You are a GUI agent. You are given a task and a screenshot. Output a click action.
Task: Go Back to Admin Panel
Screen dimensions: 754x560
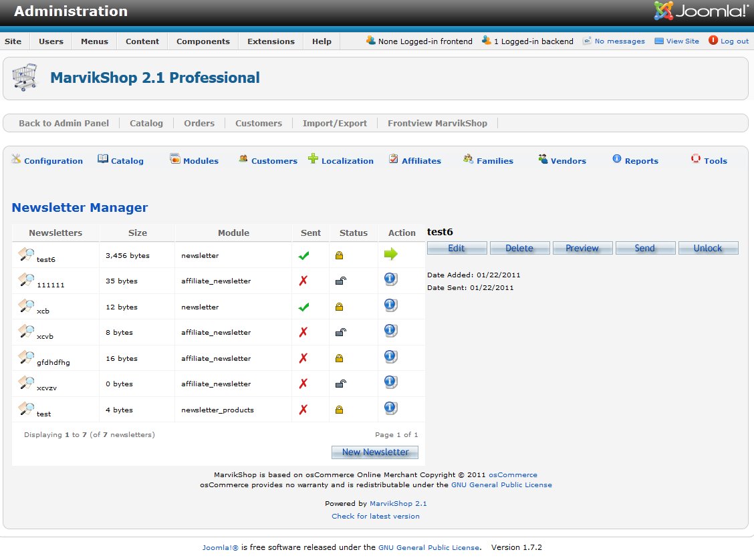[64, 123]
